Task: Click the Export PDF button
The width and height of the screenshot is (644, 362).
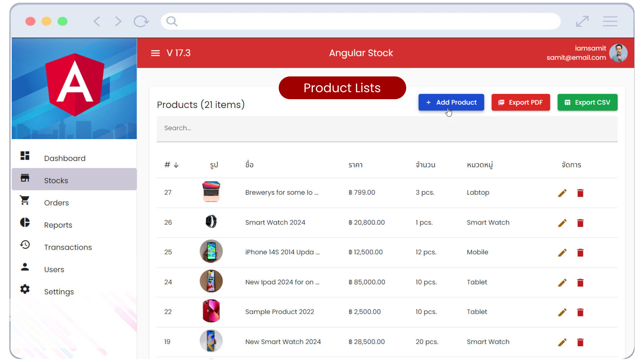Action: [x=521, y=102]
